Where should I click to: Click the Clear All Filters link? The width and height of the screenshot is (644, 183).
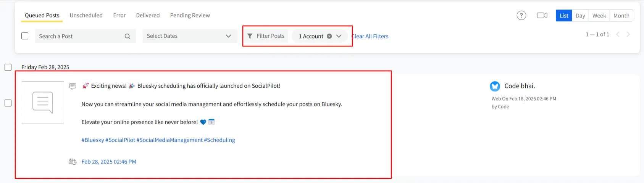tap(370, 36)
